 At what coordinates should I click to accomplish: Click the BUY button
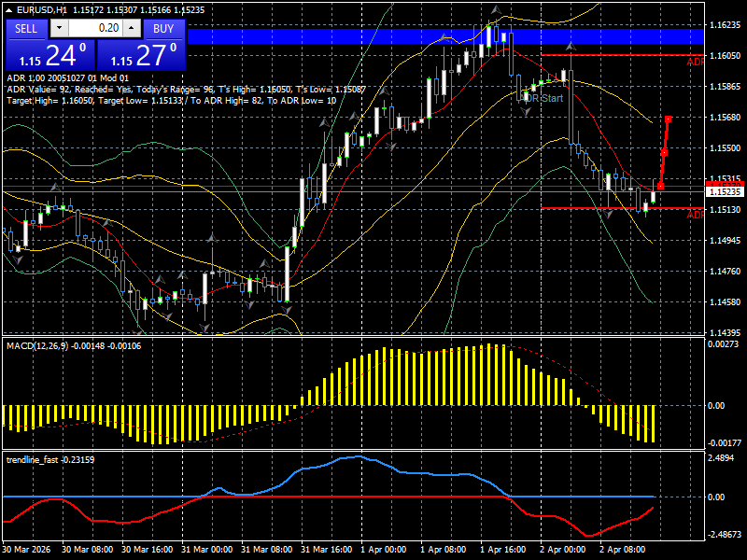pos(164,29)
